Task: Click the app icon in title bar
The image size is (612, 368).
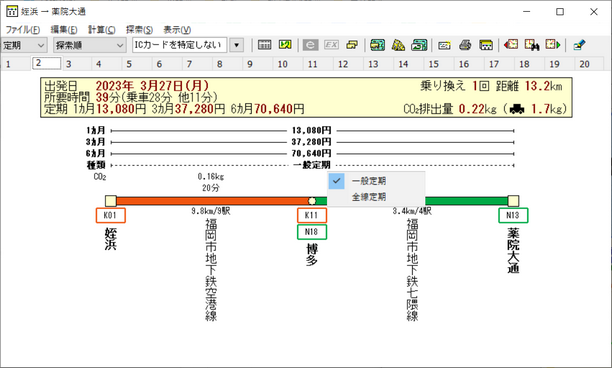Action: point(12,11)
